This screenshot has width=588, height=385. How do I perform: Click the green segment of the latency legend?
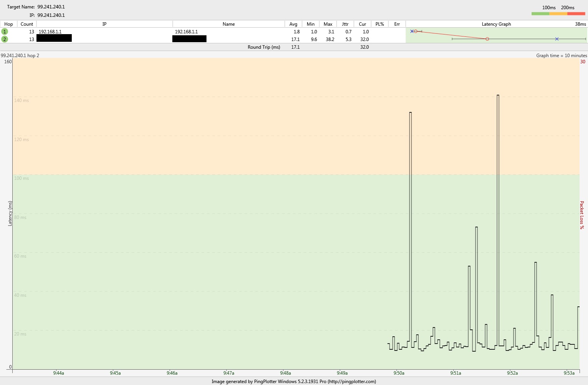[x=540, y=14]
